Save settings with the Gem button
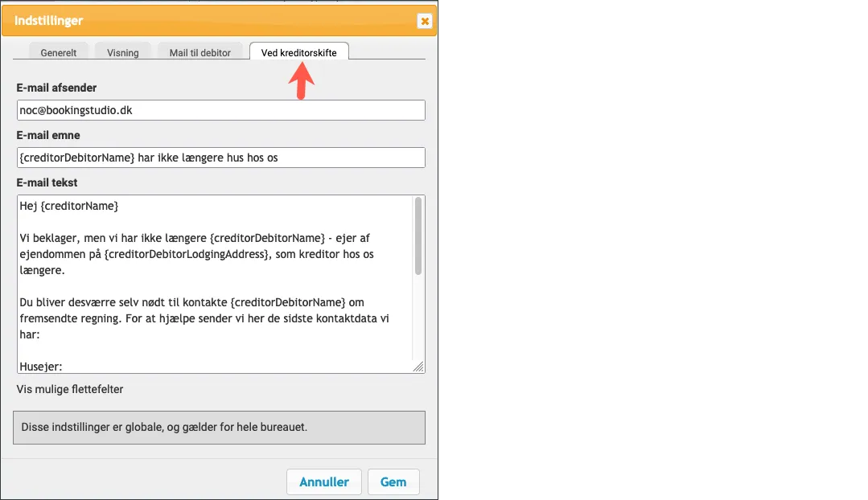This screenshot has height=500, width=868. coord(393,482)
